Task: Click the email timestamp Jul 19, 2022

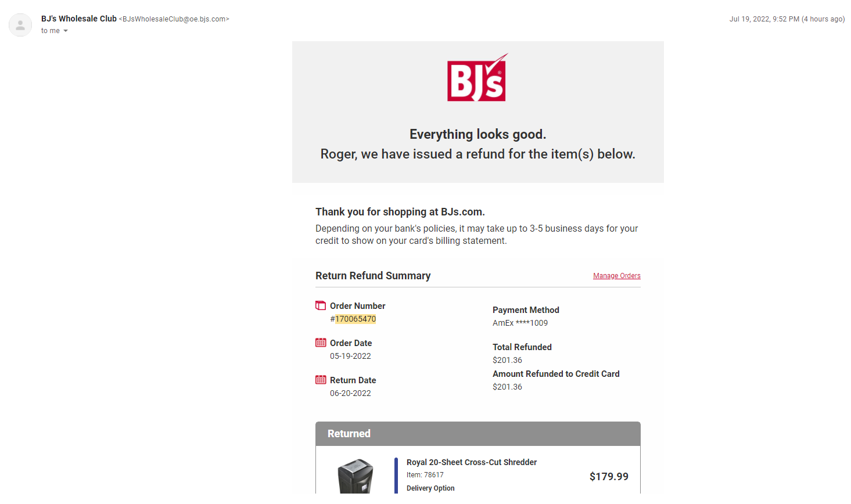Action: click(x=787, y=19)
